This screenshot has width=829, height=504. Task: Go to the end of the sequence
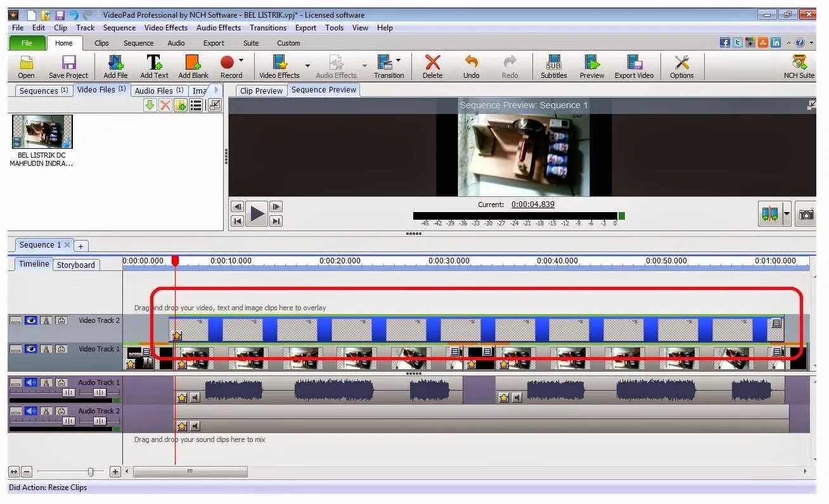click(276, 221)
